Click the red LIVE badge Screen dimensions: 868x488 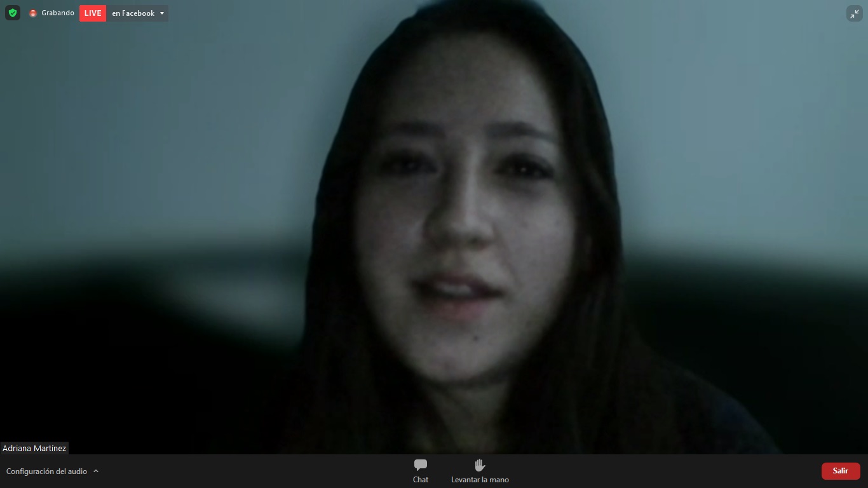click(93, 13)
